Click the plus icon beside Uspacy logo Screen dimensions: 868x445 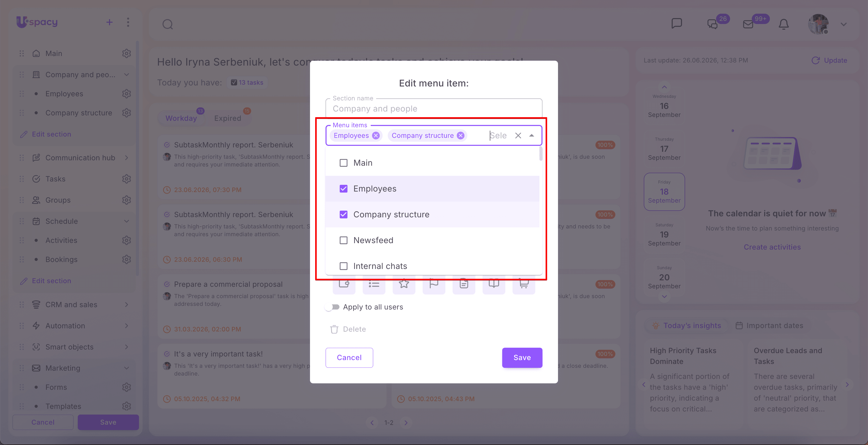tap(110, 22)
